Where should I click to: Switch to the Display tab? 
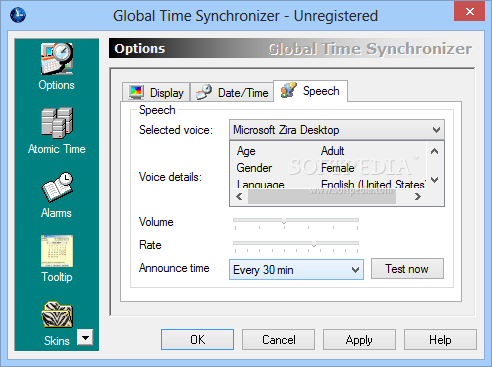click(x=156, y=92)
